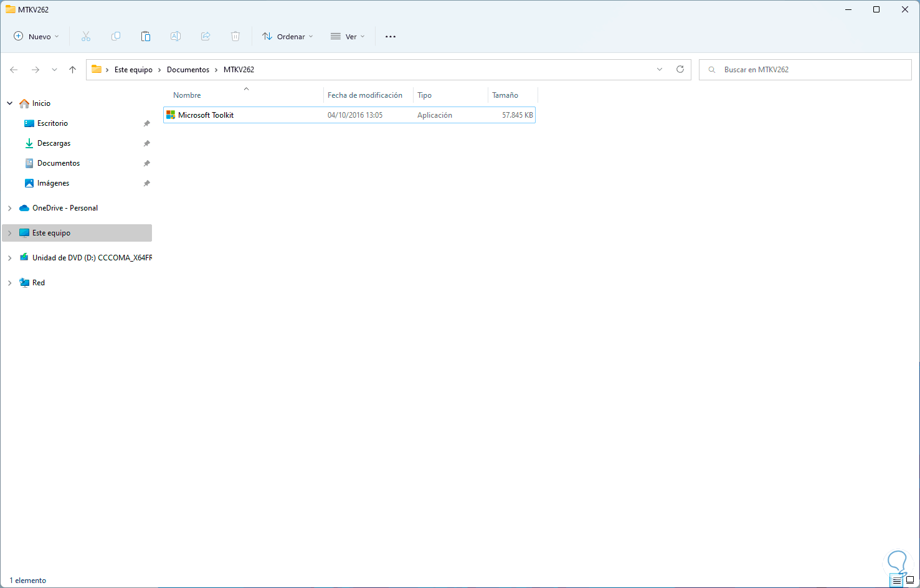The image size is (920, 588).
Task: Open the three-dot more options menu
Action: pyautogui.click(x=391, y=37)
